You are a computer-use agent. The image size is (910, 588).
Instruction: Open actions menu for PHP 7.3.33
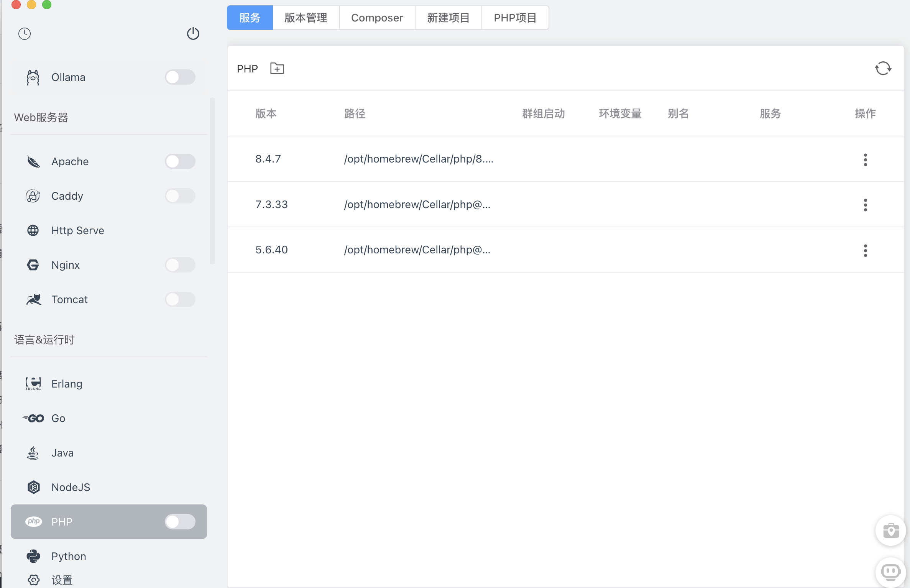pyautogui.click(x=866, y=205)
